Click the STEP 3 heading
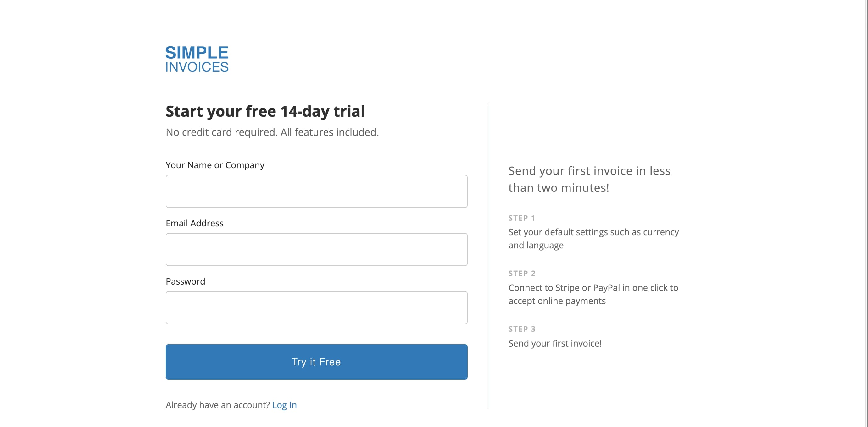Screen dimensions: 868x427 pyautogui.click(x=522, y=329)
